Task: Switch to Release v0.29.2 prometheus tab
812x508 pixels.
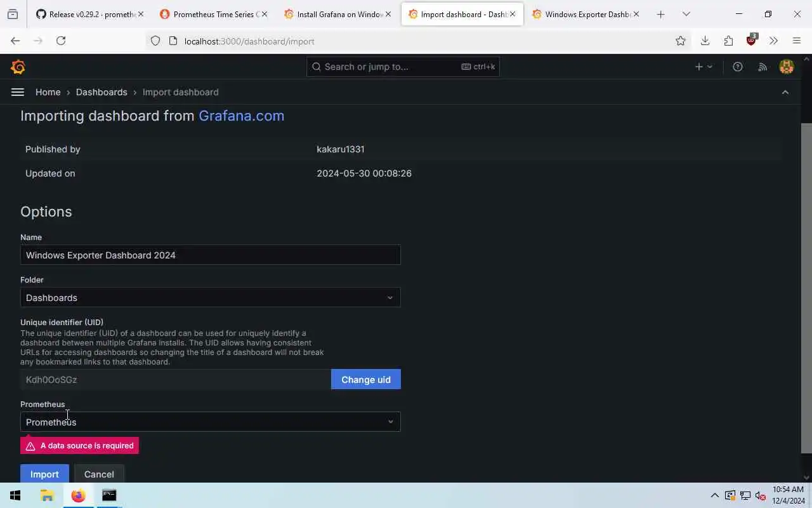Action: click(89, 14)
